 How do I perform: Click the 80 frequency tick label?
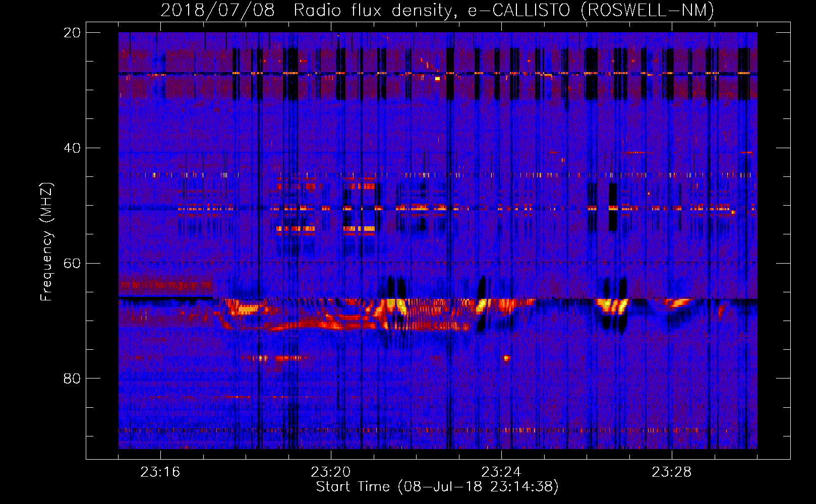72,379
